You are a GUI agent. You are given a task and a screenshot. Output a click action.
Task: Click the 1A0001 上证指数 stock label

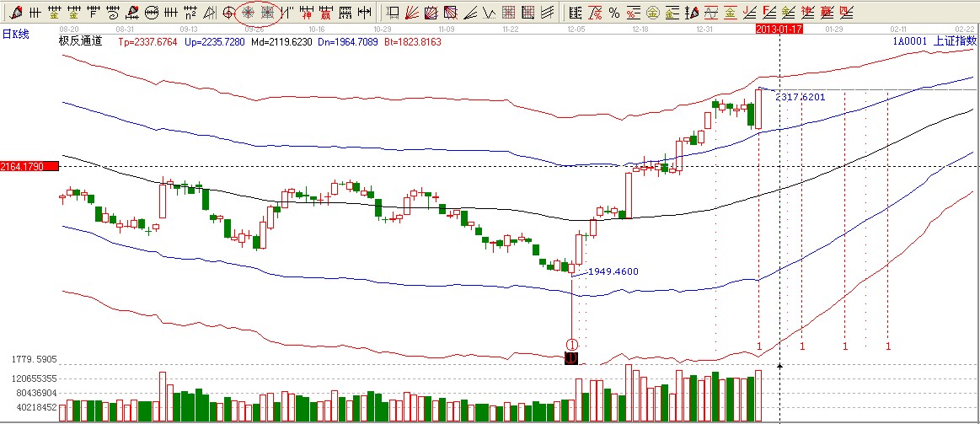pyautogui.click(x=933, y=41)
